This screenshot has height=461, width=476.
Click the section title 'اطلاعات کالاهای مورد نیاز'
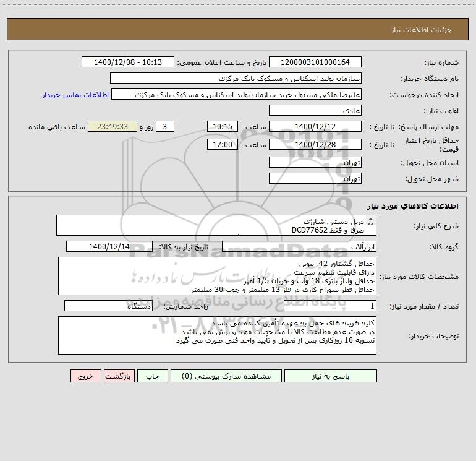point(413,206)
